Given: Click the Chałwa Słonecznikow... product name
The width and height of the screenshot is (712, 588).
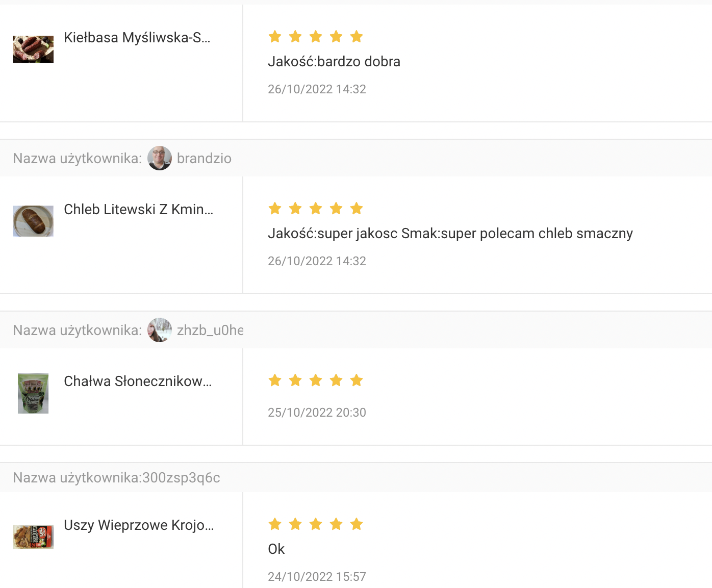Looking at the screenshot, I should click(138, 381).
